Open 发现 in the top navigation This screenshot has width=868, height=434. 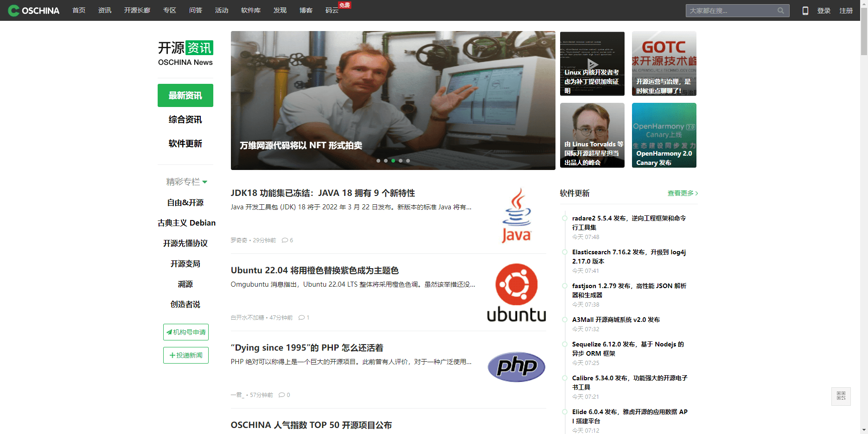(280, 10)
